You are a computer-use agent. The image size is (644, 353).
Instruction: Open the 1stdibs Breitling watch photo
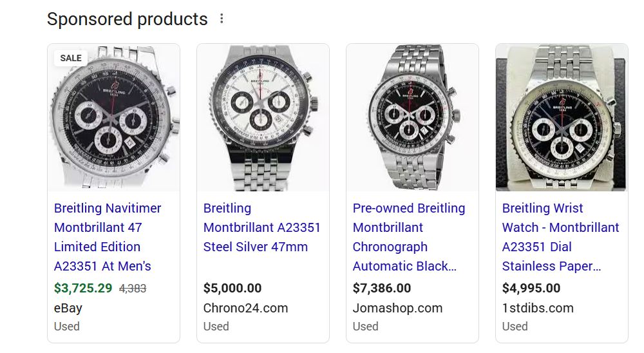coord(562,117)
